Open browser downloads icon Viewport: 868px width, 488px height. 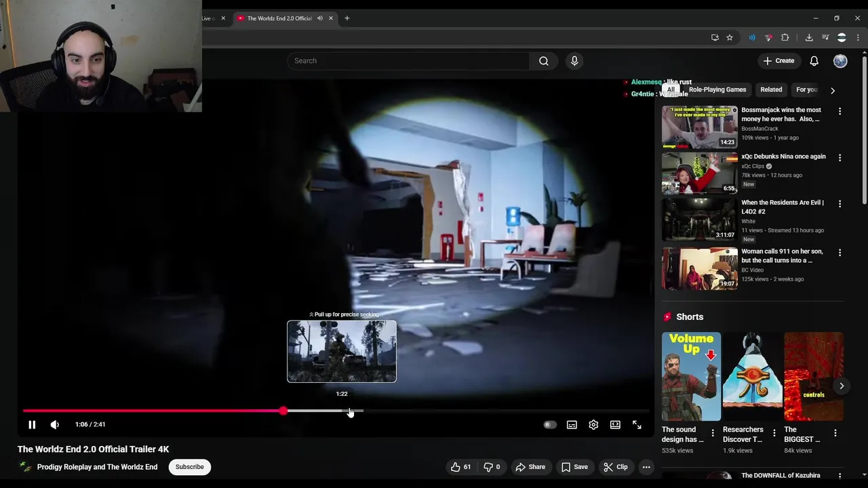click(809, 37)
